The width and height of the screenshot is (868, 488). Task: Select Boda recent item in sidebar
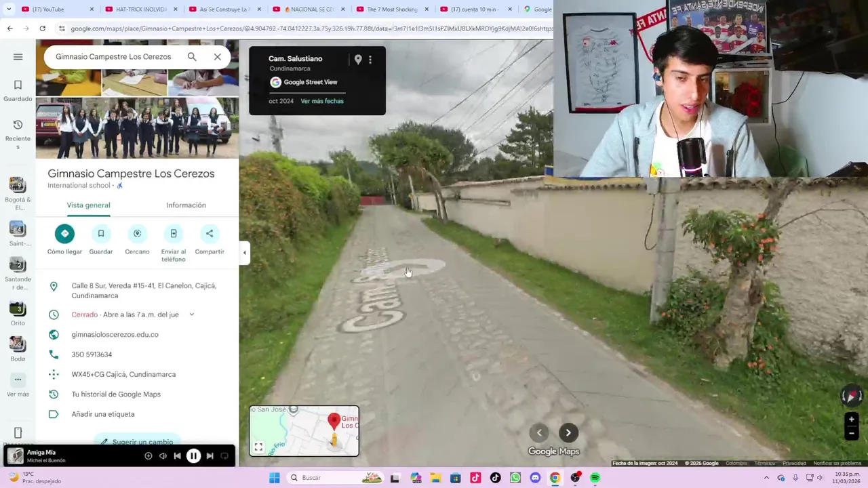tap(18, 349)
